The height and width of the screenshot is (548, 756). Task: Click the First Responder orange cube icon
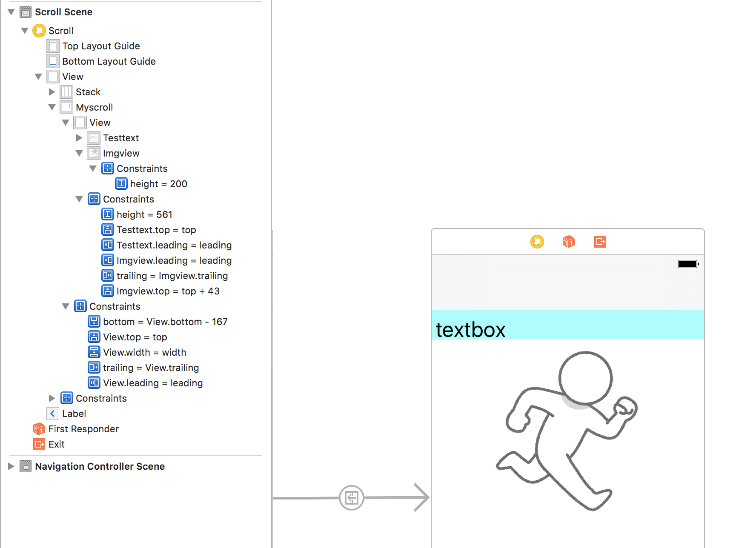pos(39,429)
